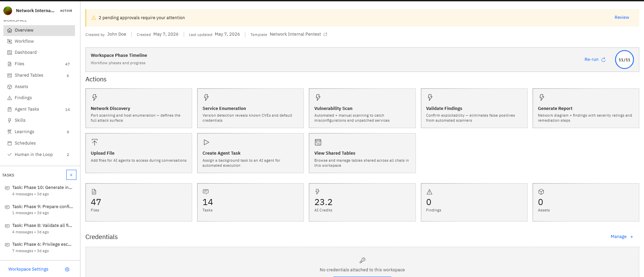Click the Files count badge 47 in sidebar
This screenshot has height=277, width=644.
67,64
